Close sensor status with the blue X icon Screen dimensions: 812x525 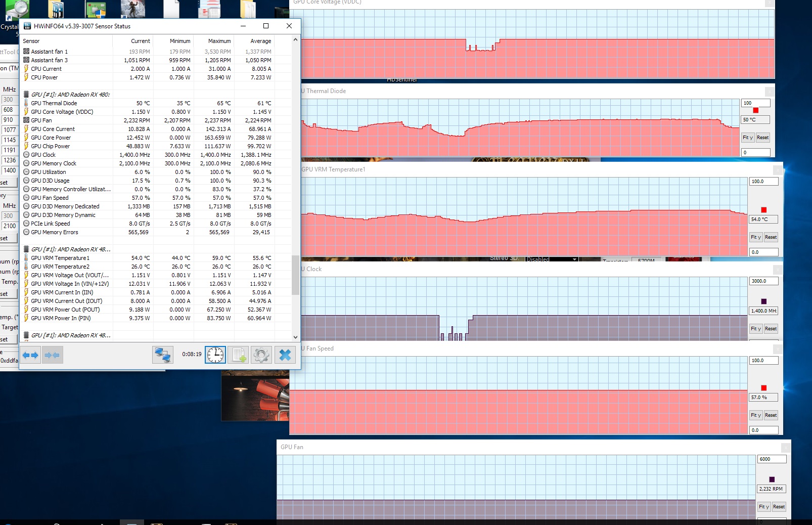285,355
